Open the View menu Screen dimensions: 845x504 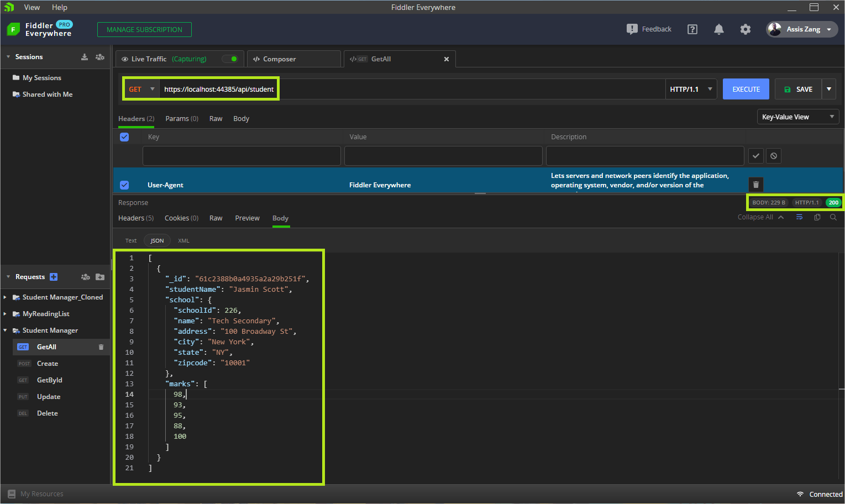[x=32, y=7]
